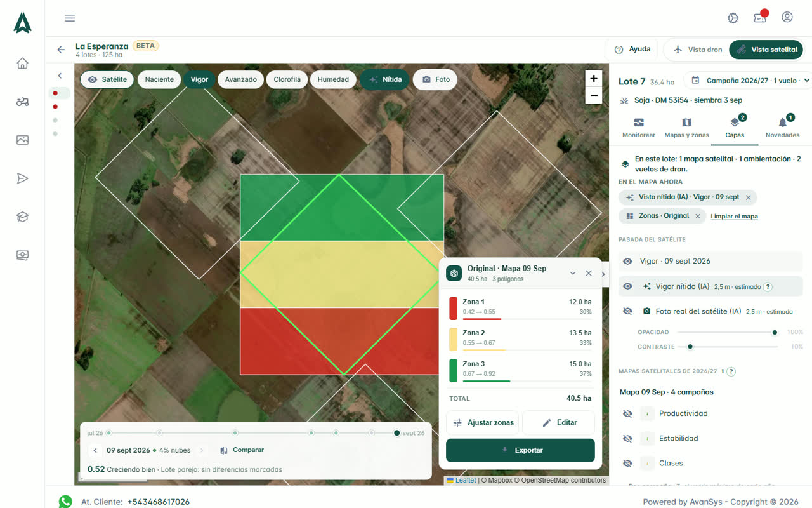This screenshot has width=812, height=508.
Task: Open the image gallery sidebar icon
Action: coord(22,140)
